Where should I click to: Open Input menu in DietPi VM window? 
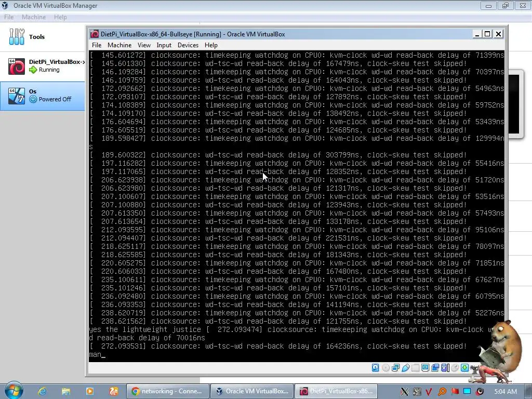coord(164,45)
